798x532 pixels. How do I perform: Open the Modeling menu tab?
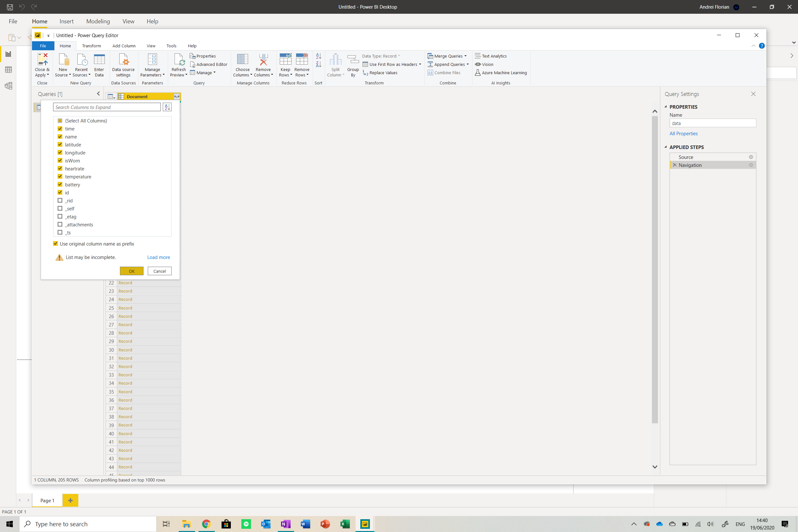(x=98, y=21)
